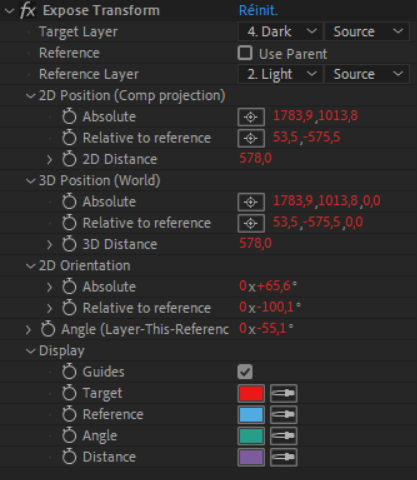Click the point picker for 2D Absolute
The height and width of the screenshot is (480, 417).
(x=251, y=117)
